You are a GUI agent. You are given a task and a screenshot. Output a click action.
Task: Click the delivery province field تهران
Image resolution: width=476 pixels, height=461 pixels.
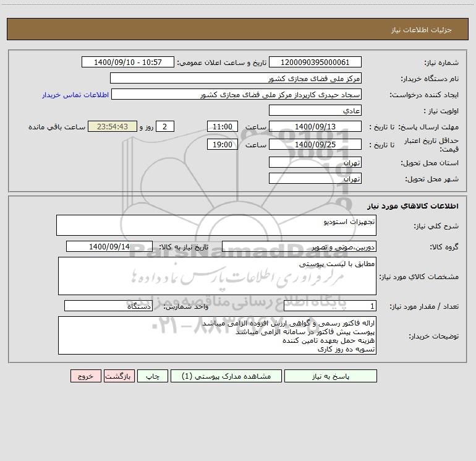(315, 162)
